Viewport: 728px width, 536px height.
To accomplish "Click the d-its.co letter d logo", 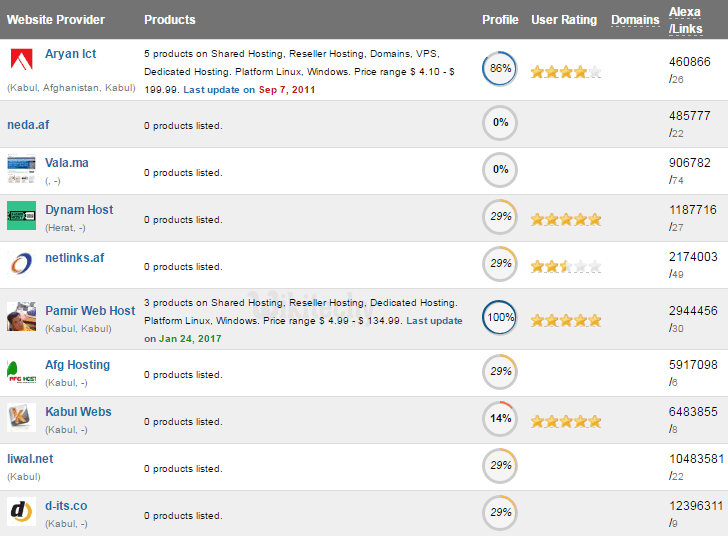I will (x=21, y=511).
